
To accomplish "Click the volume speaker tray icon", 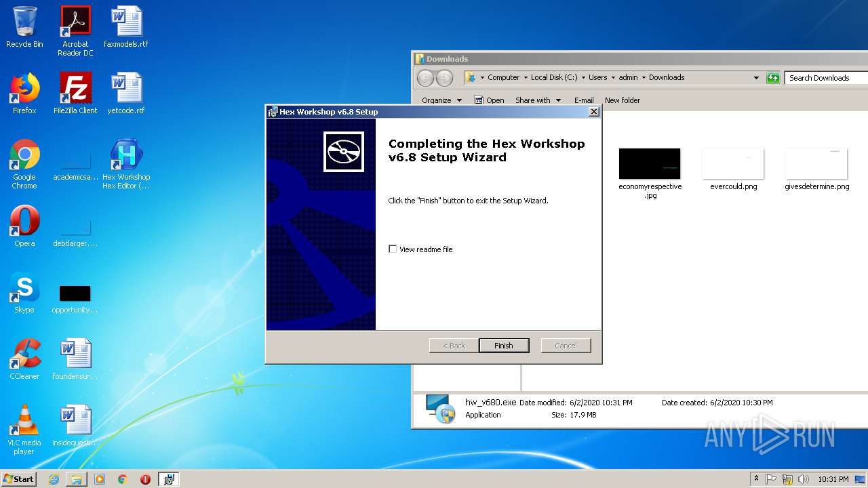I will pyautogui.click(x=804, y=479).
